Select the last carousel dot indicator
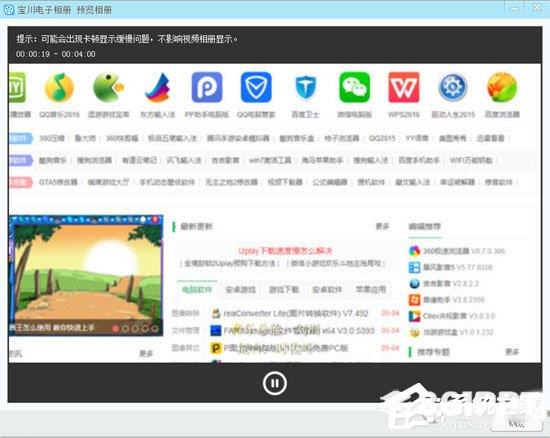The height and width of the screenshot is (438, 550). tap(155, 329)
